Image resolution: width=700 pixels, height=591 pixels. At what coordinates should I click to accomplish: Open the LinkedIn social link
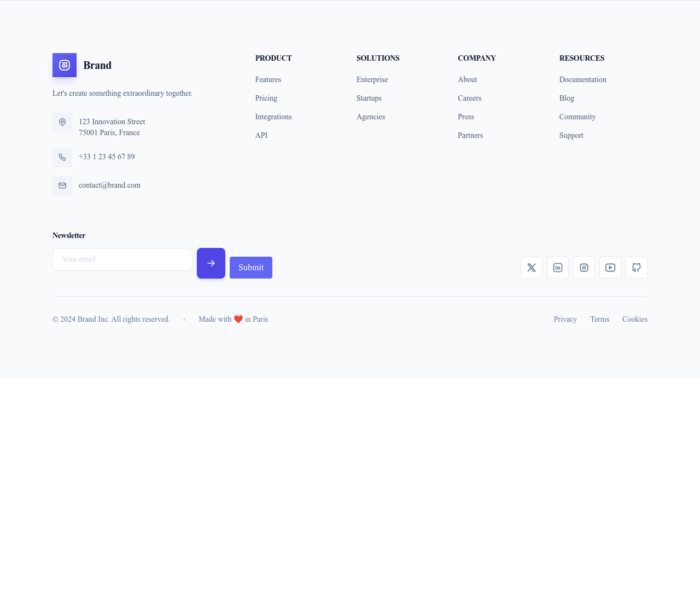tap(558, 268)
